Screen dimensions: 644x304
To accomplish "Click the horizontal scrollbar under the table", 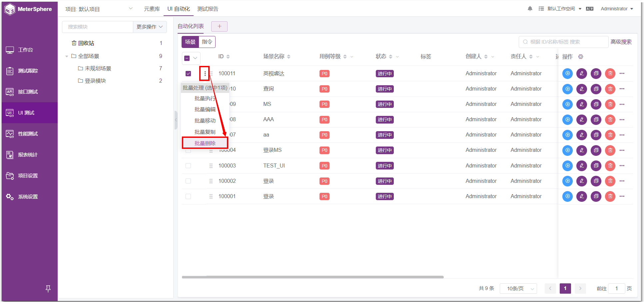I will coord(313,277).
